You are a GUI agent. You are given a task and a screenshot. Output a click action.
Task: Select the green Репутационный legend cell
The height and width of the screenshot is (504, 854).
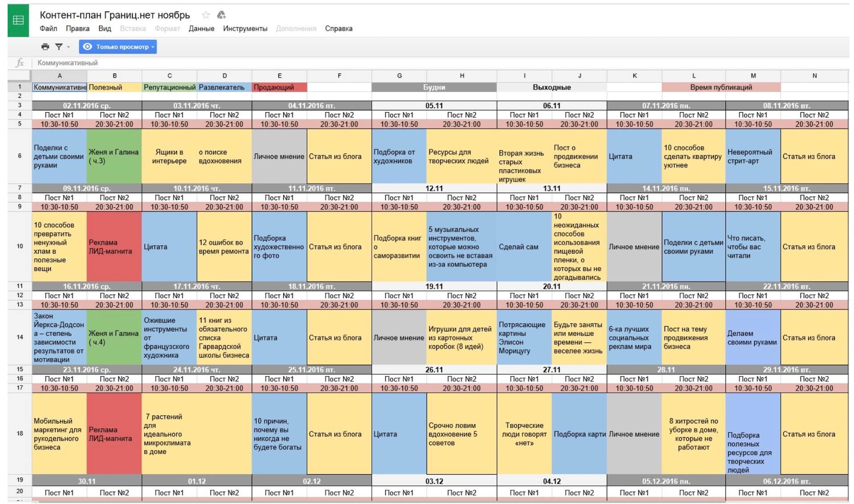pos(169,87)
